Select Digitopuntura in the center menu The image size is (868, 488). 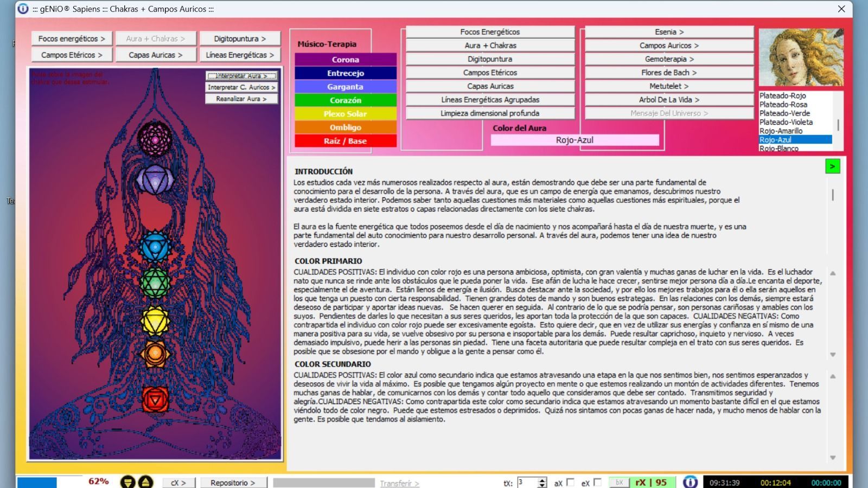[490, 59]
